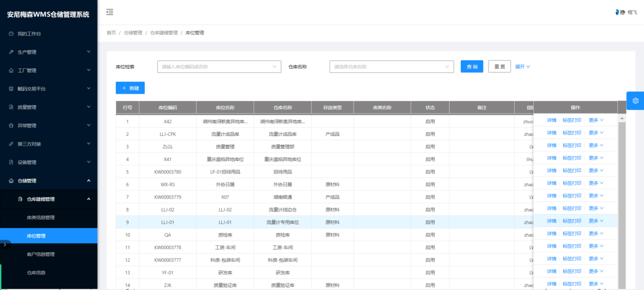Collapse the 仓库建模管理 submenu chevron
This screenshot has width=644, height=290.
tap(89, 199)
